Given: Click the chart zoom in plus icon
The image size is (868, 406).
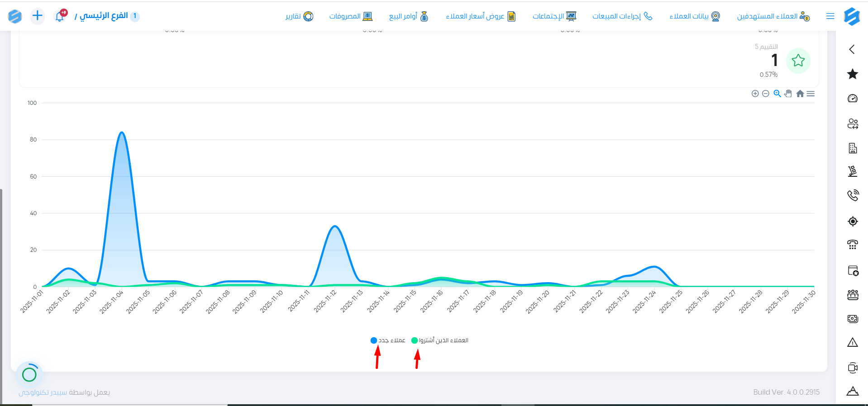Looking at the screenshot, I should point(755,94).
